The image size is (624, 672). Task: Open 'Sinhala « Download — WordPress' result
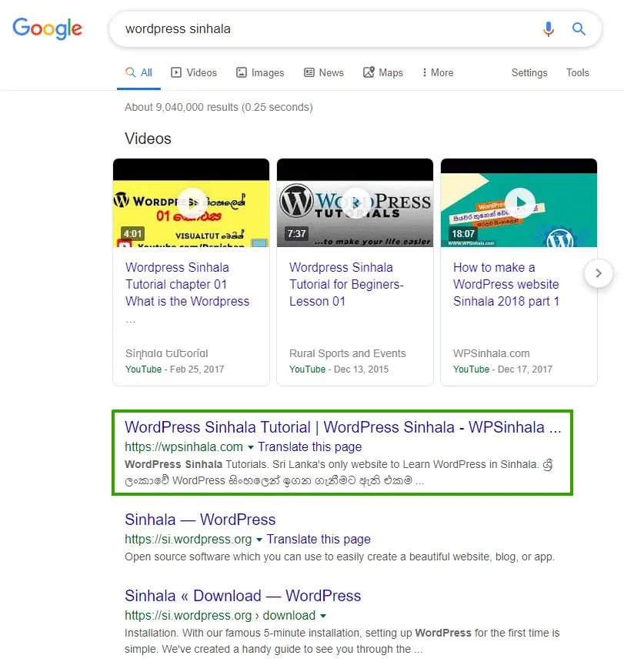click(243, 596)
